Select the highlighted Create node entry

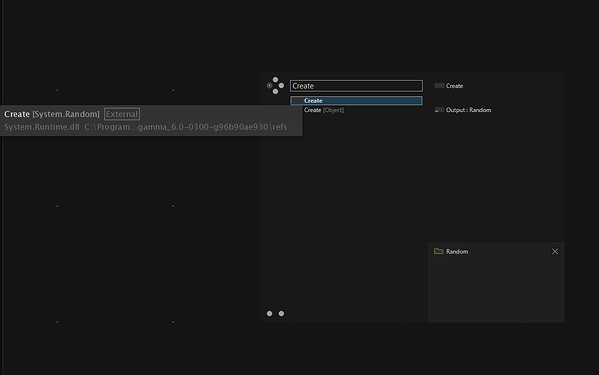(356, 100)
